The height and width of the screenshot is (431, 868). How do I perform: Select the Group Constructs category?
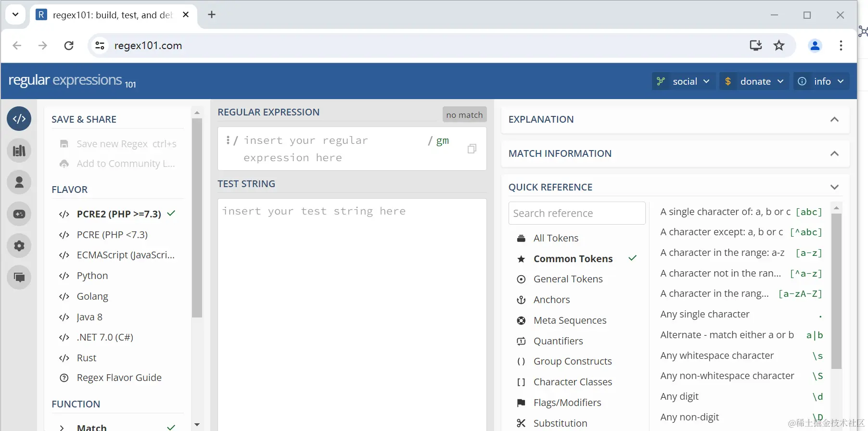point(577,361)
